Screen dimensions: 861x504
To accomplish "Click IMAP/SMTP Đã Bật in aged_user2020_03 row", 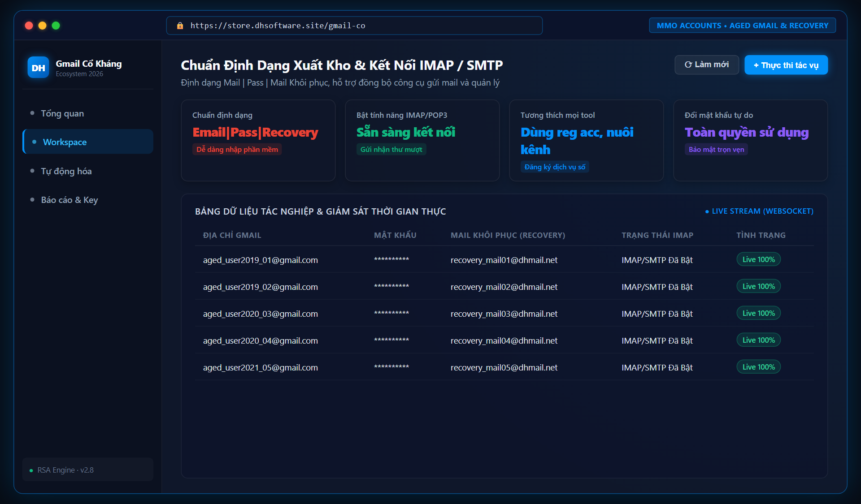I will pyautogui.click(x=657, y=314).
